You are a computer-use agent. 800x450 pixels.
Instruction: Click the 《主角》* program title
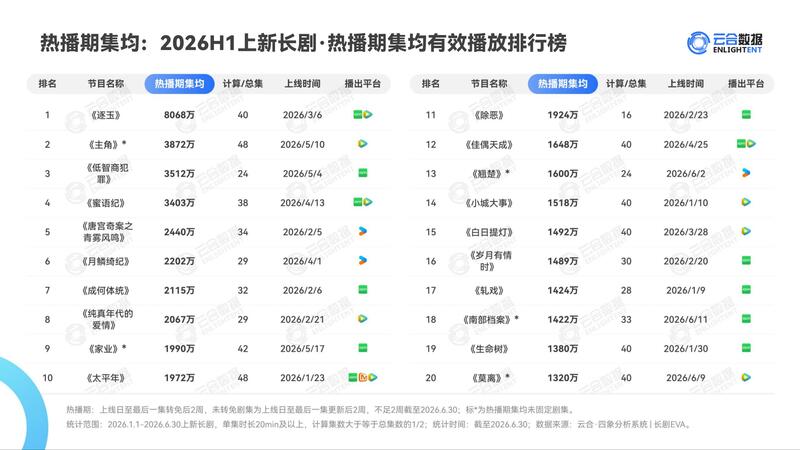coord(107,144)
